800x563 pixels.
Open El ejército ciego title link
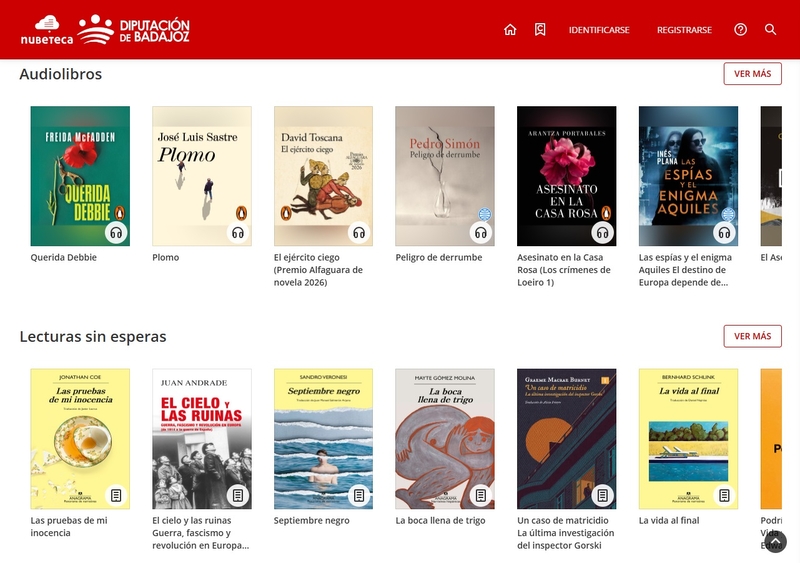pos(318,270)
